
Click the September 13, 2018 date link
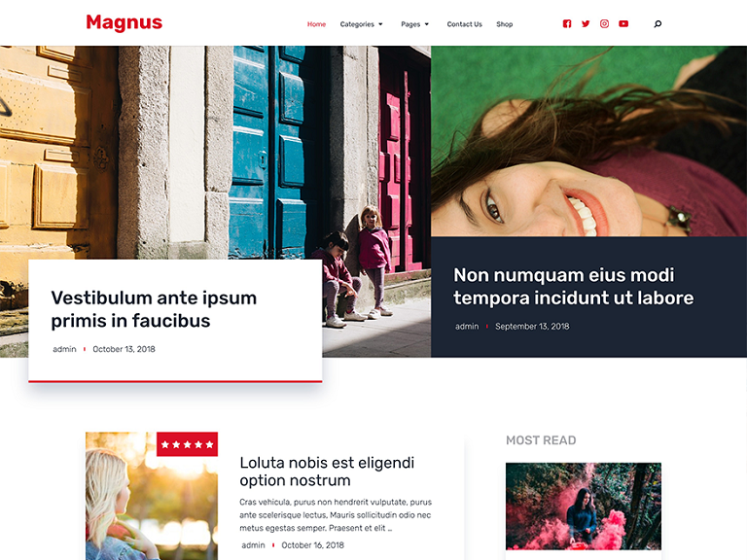point(532,327)
